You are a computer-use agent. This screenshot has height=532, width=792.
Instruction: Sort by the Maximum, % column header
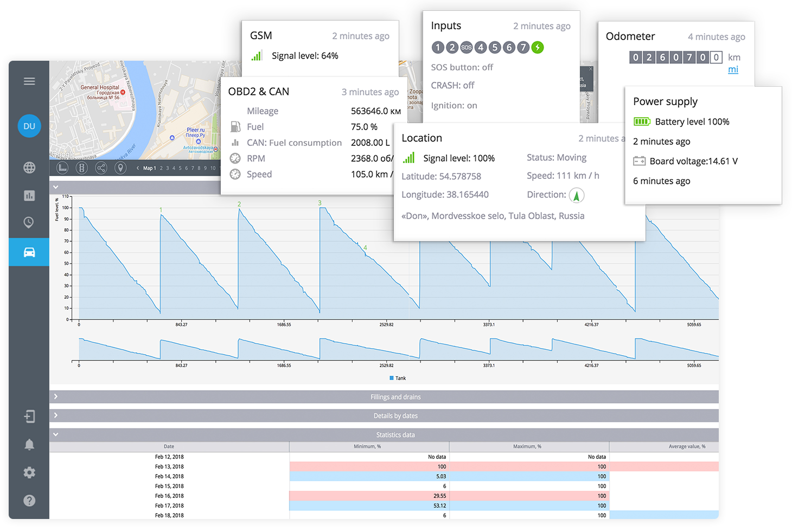pyautogui.click(x=529, y=446)
